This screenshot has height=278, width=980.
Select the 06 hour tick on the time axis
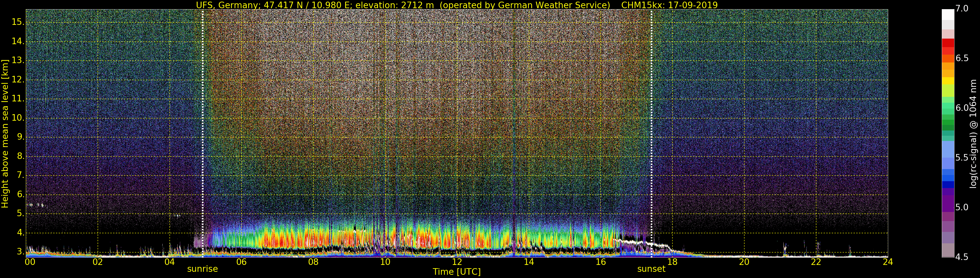coord(241,262)
